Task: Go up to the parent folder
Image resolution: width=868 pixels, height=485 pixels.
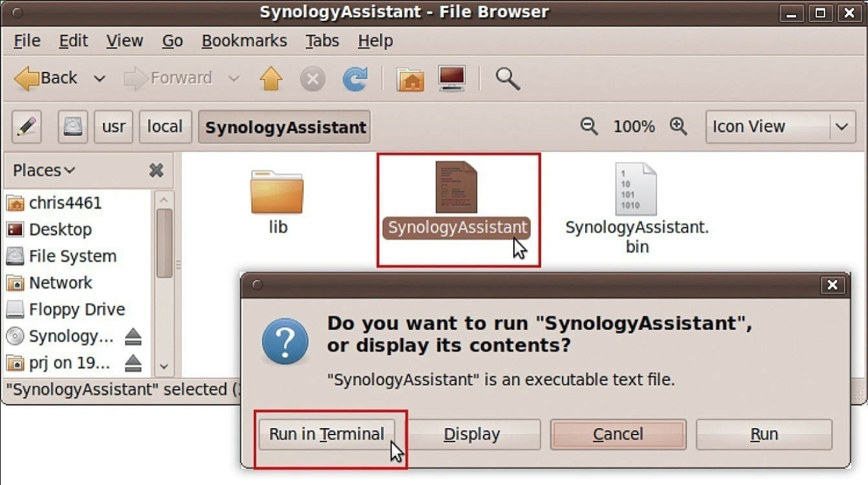Action: pyautogui.click(x=271, y=79)
